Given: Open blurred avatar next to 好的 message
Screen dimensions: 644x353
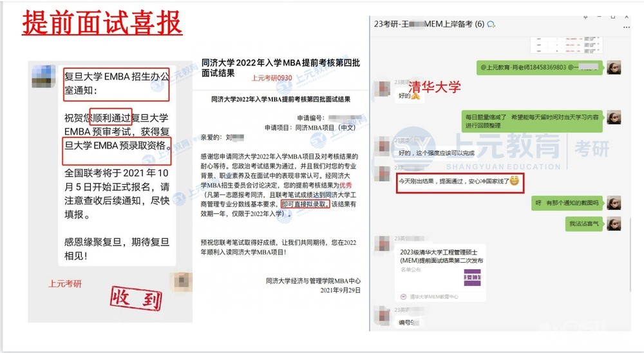Looking at the screenshot, I should tap(384, 89).
